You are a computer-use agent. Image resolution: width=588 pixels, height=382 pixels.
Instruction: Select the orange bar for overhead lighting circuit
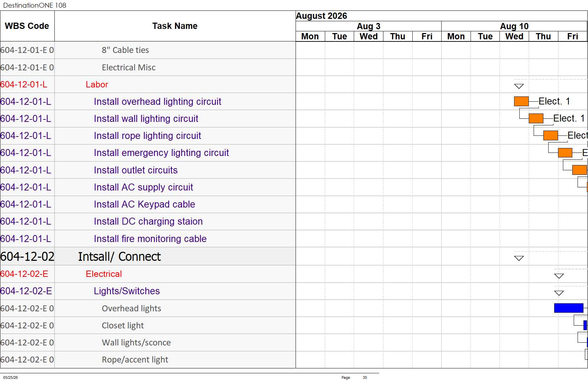tap(521, 101)
